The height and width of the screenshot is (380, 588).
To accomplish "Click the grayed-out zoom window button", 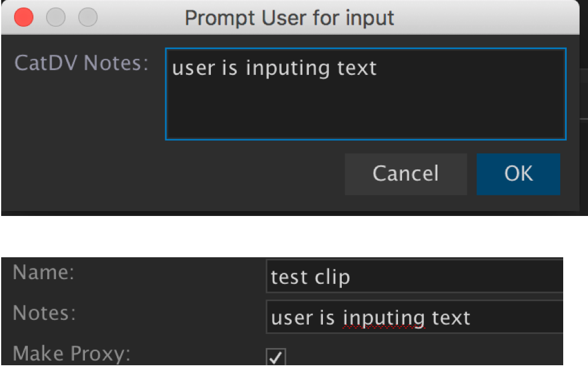I will 88,18.
